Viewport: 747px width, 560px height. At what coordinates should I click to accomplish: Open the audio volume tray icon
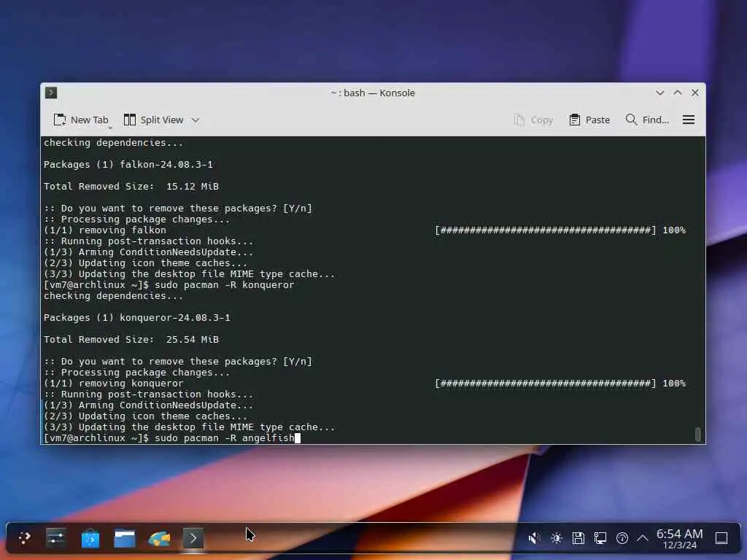tap(534, 539)
